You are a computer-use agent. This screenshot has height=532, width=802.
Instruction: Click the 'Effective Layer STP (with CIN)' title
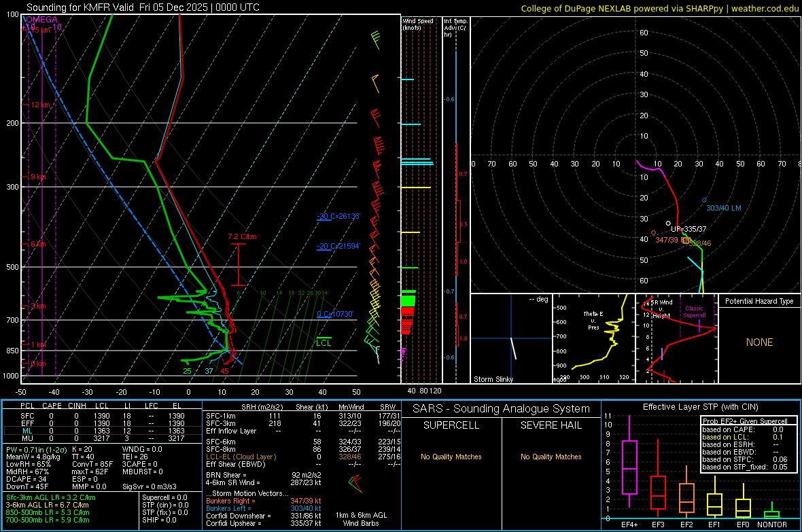pyautogui.click(x=700, y=407)
